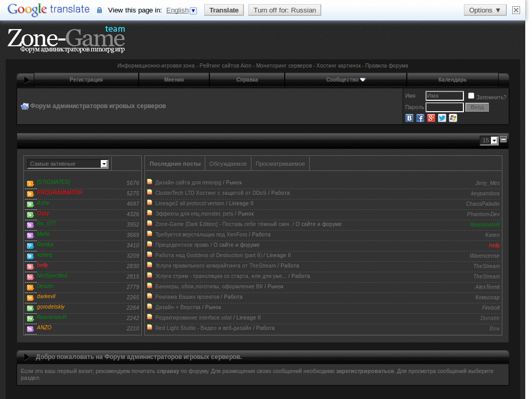Image resolution: width=532 pixels, height=399 pixels.
Task: Expand the Сообщество menu
Action: pos(345,79)
